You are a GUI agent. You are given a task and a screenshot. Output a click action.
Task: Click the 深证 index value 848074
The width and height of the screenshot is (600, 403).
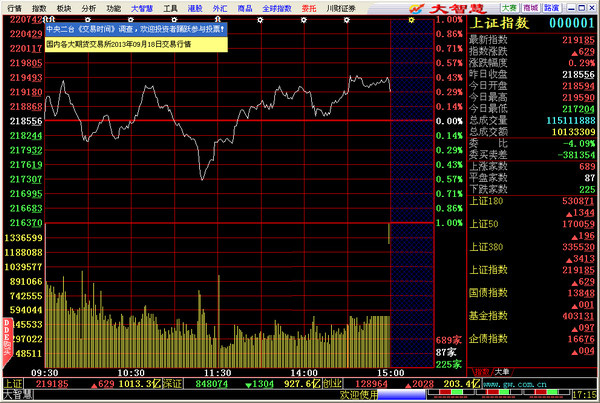coord(211,384)
